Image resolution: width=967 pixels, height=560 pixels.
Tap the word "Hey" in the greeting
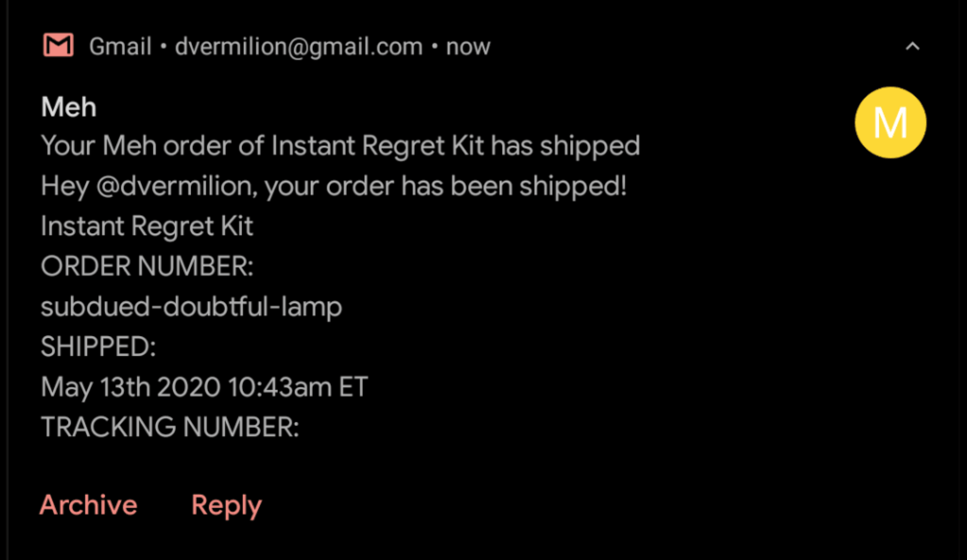tap(65, 185)
